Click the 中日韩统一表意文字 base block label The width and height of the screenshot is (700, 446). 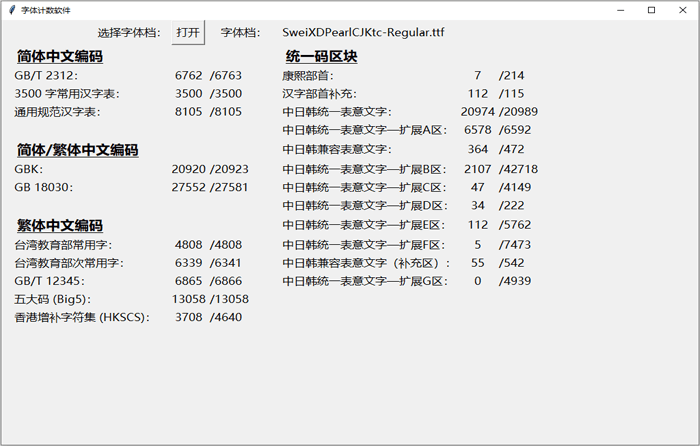[x=337, y=112]
